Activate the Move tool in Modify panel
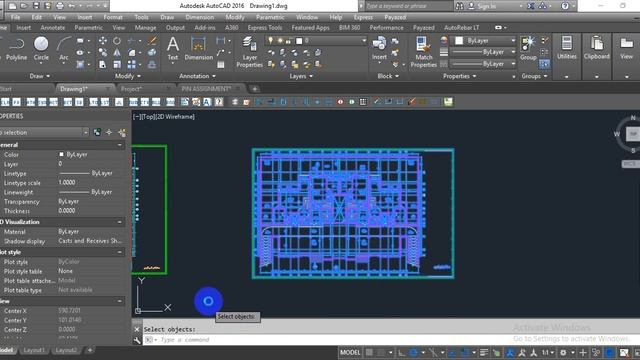Screen dimensions: 640x360 click(103, 40)
